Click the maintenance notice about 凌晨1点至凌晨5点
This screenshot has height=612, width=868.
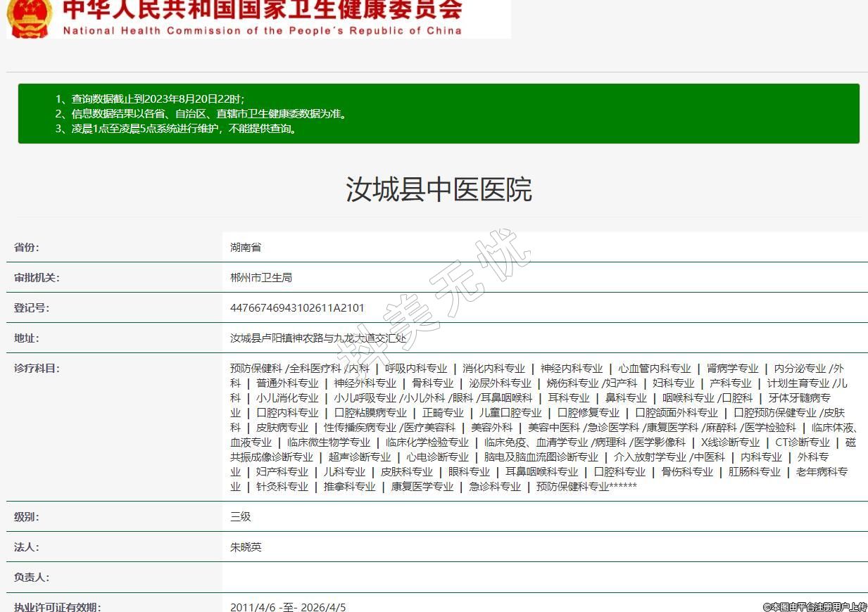[176, 129]
